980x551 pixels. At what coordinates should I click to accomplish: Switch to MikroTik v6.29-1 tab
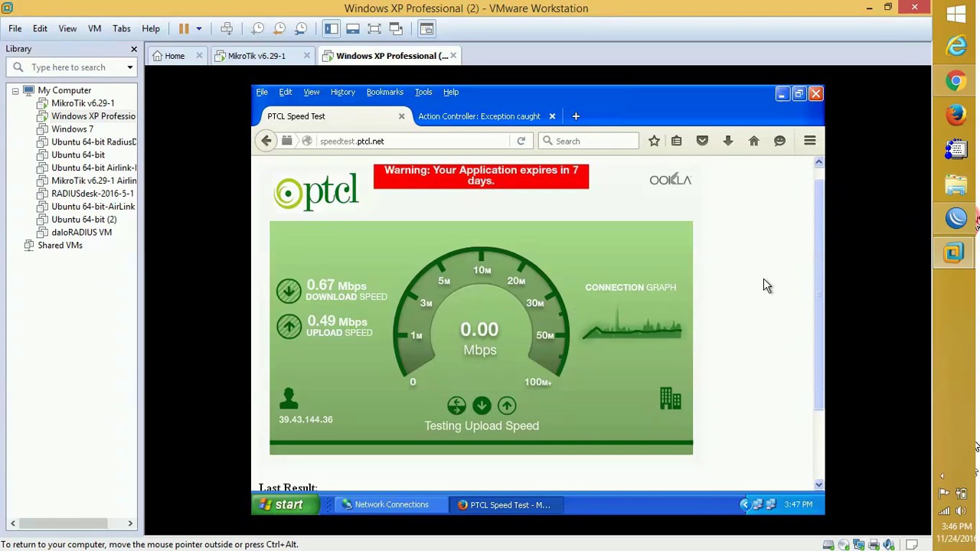(x=256, y=56)
